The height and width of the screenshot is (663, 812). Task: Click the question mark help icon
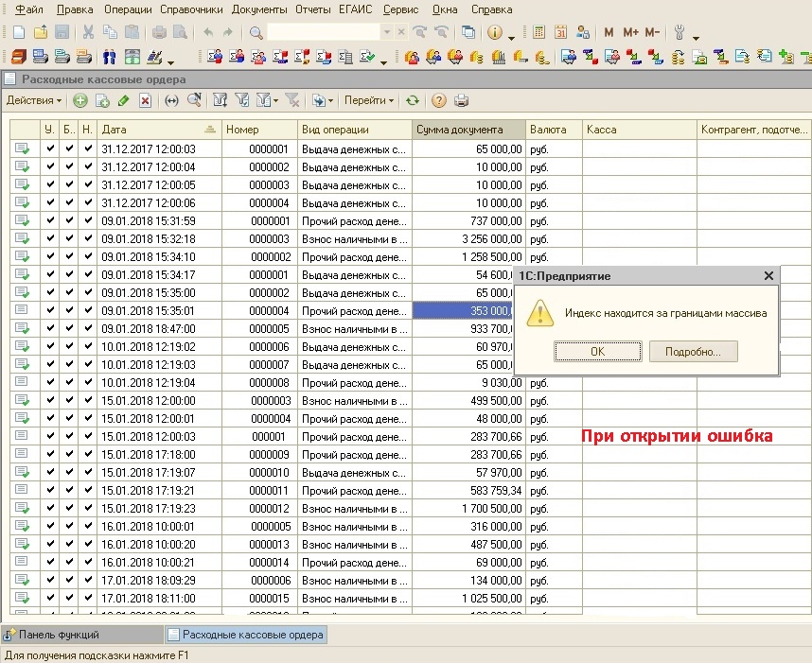(439, 100)
